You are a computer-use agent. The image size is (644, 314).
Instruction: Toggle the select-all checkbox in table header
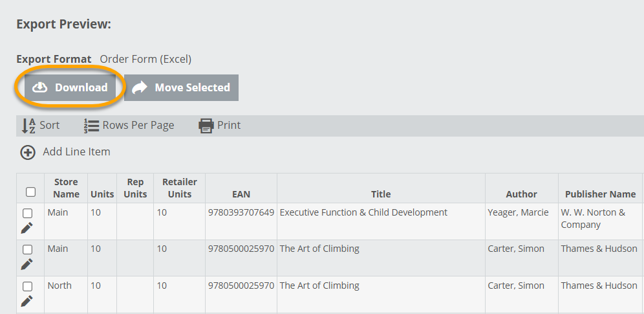30,192
